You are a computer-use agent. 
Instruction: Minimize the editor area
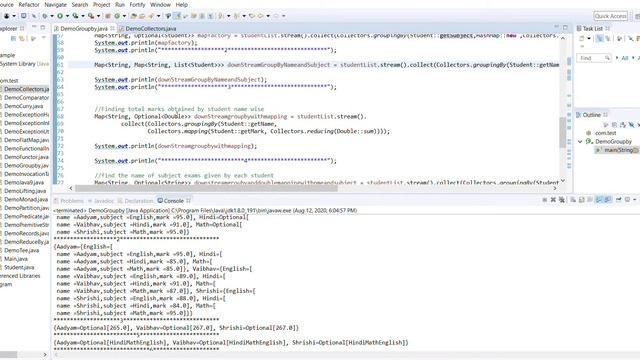556,27
